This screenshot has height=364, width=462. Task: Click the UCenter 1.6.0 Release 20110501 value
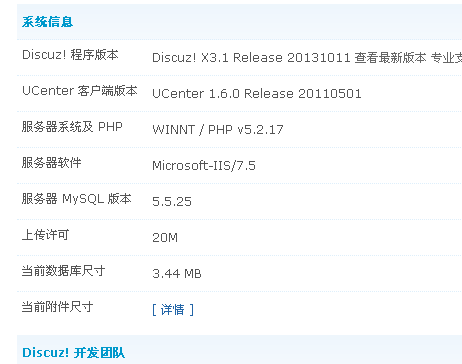pyautogui.click(x=257, y=94)
